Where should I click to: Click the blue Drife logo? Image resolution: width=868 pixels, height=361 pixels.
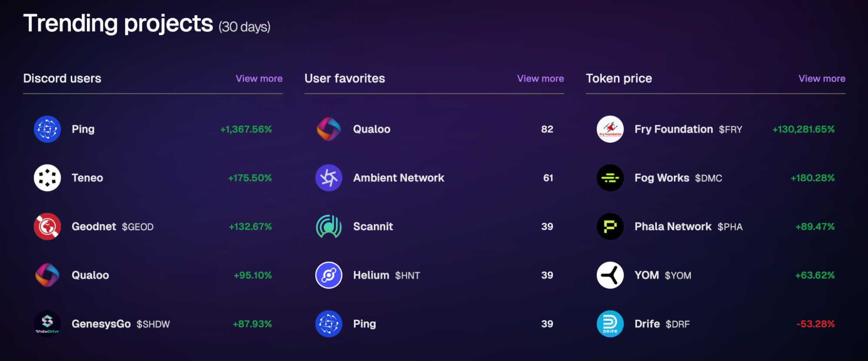point(610,324)
